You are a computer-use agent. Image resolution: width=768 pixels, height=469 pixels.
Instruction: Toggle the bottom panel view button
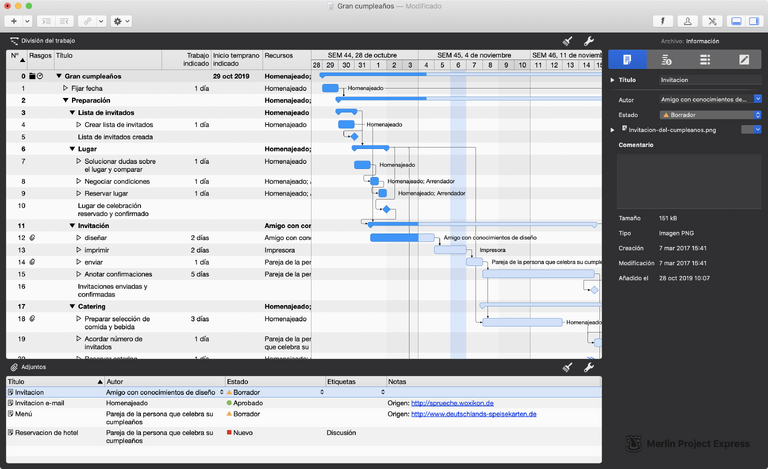pyautogui.click(x=736, y=20)
